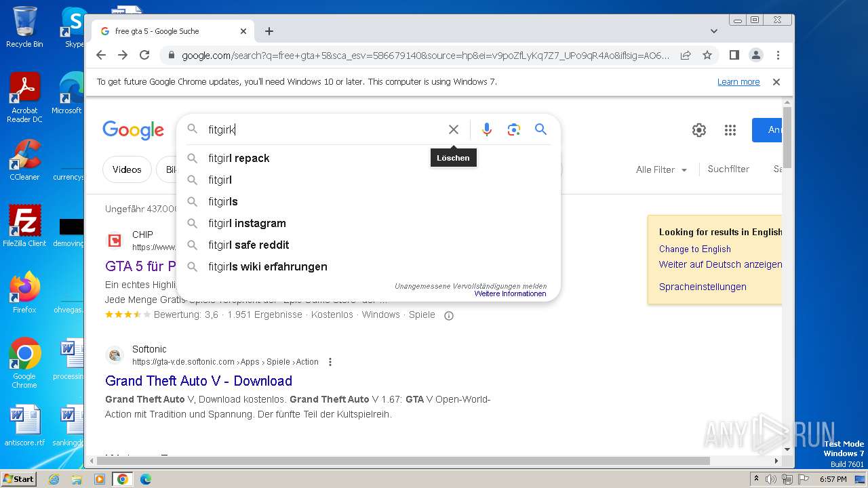Expand the Alle Filter dropdown
Screen dimensions: 868x488
pos(661,170)
